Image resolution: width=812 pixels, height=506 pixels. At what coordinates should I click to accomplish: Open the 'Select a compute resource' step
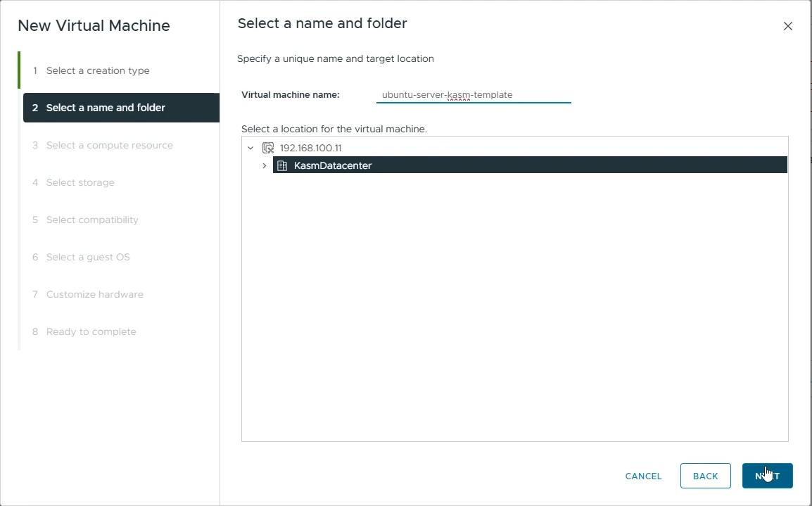(x=109, y=145)
